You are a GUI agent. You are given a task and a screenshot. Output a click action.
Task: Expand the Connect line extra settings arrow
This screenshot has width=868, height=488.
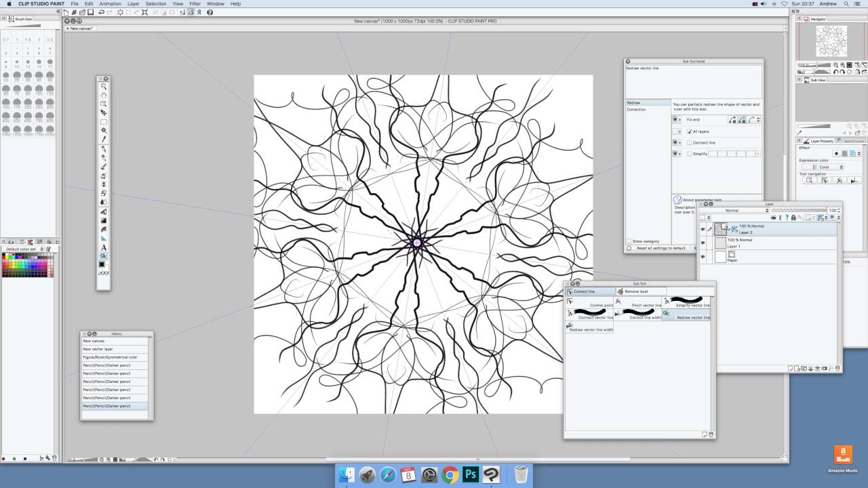(680, 142)
